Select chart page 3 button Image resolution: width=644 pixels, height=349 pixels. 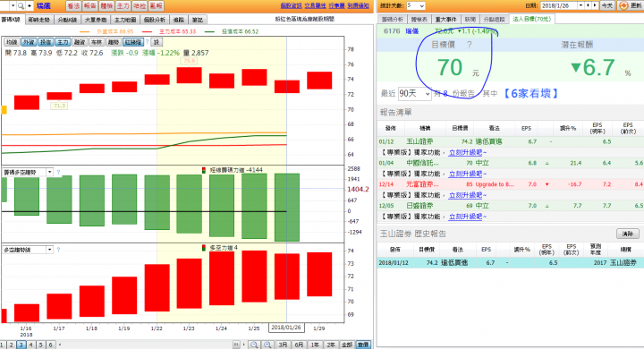21,345
